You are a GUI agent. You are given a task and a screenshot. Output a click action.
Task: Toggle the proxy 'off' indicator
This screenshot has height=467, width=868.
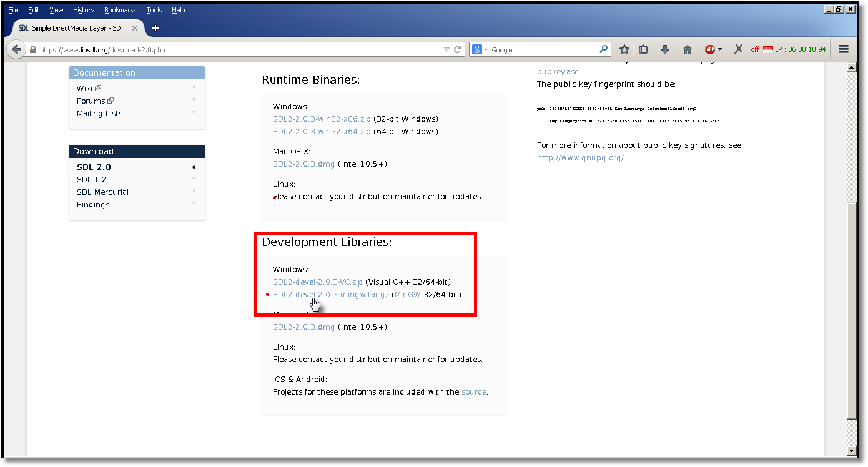(754, 49)
